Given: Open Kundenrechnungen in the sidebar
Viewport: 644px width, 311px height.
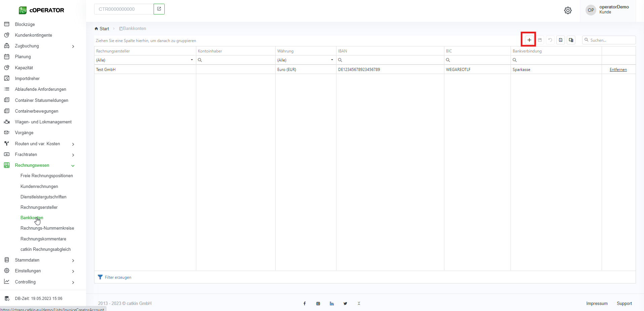Looking at the screenshot, I should point(39,187).
